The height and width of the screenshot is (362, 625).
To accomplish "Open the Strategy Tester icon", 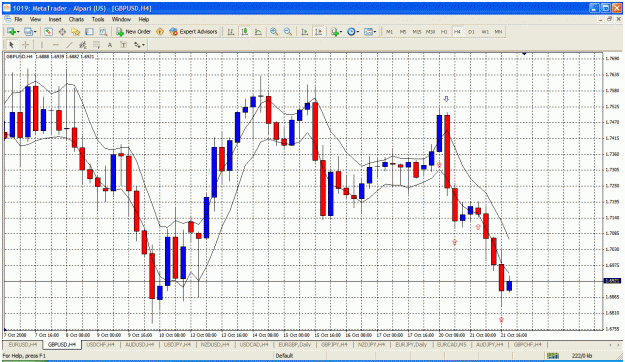I will [103, 32].
